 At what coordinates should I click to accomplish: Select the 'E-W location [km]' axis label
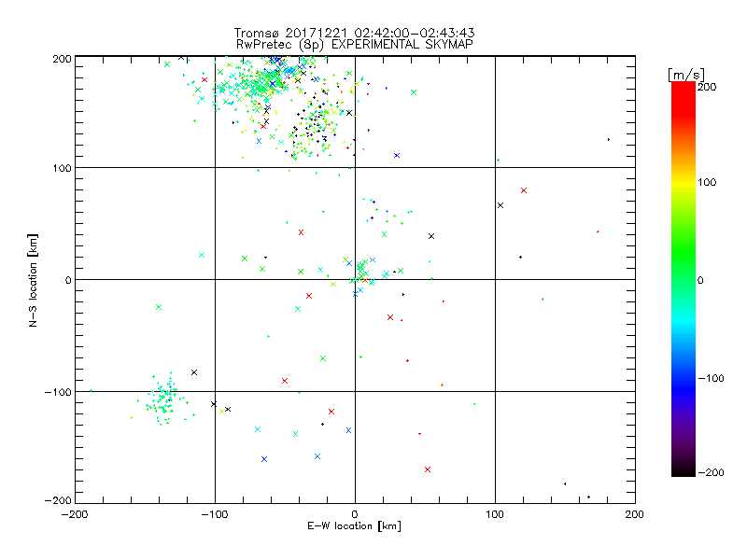(x=354, y=525)
